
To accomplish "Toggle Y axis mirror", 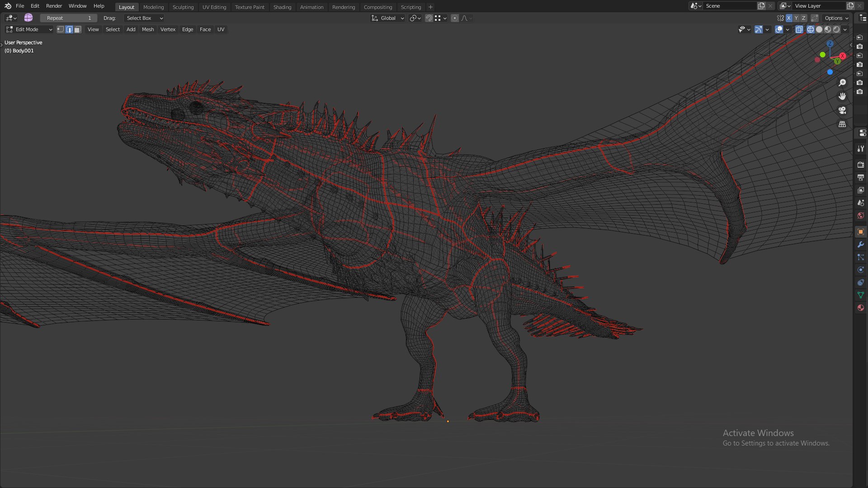I will pyautogui.click(x=796, y=18).
